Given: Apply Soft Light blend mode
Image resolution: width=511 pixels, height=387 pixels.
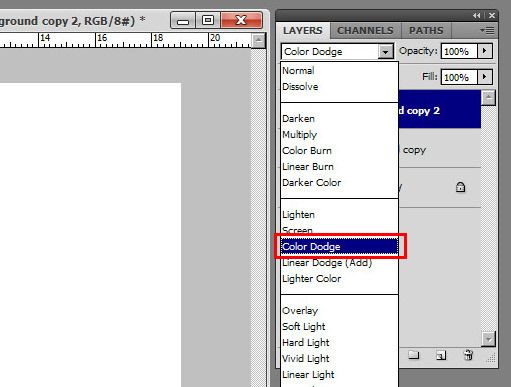Looking at the screenshot, I should [339, 327].
